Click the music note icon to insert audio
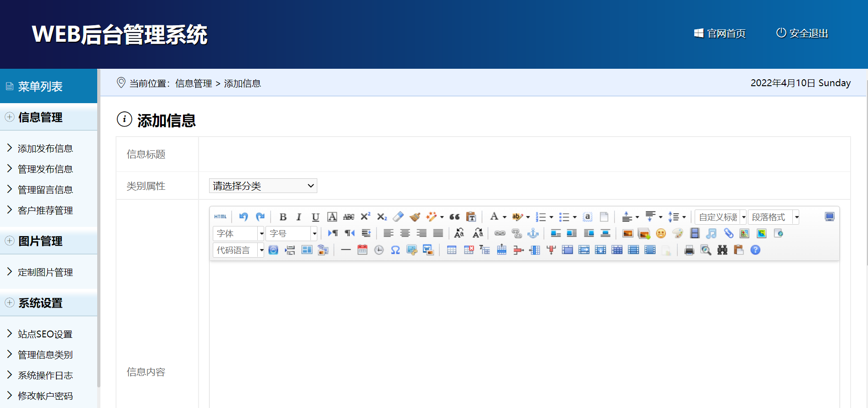 click(x=711, y=234)
